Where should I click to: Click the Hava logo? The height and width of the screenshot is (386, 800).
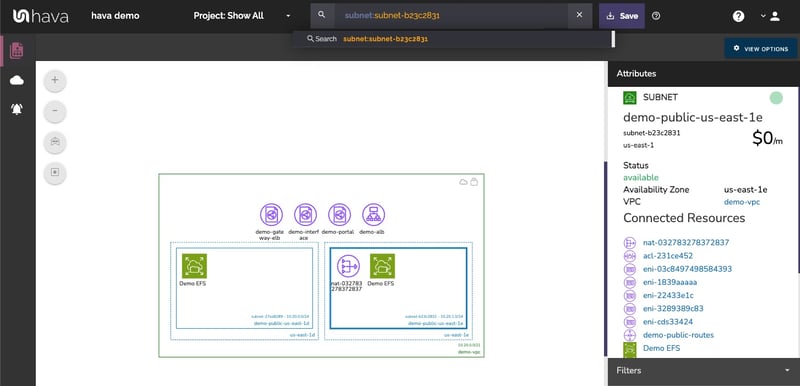(x=41, y=16)
